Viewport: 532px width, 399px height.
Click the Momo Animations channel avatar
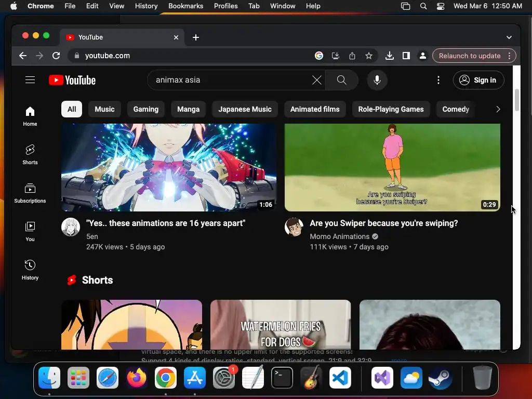pyautogui.click(x=294, y=227)
